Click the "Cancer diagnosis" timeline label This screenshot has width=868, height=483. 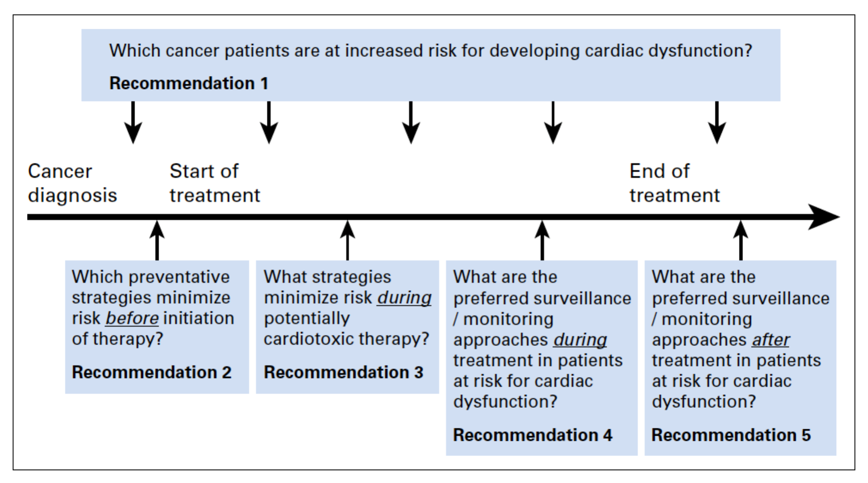pyautogui.click(x=72, y=183)
